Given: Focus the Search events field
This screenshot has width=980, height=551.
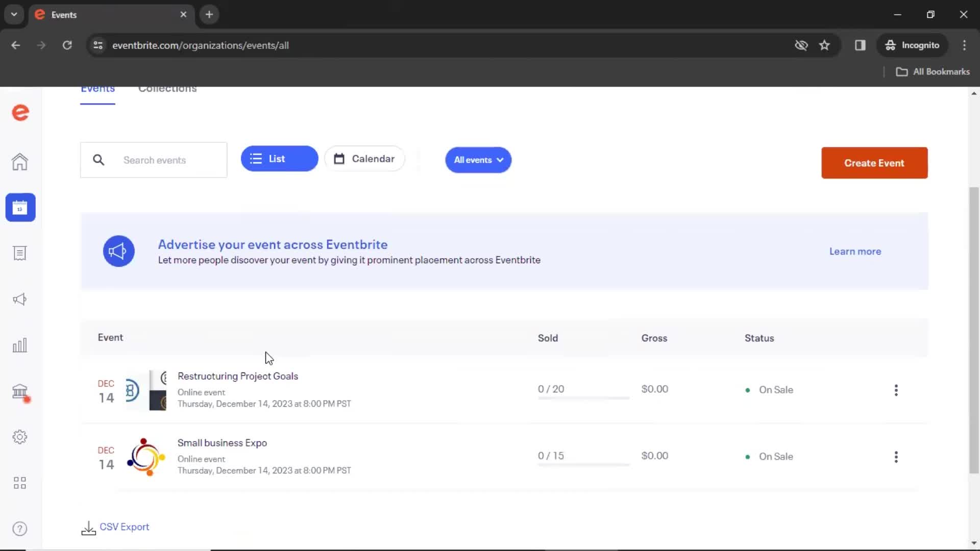Looking at the screenshot, I should coord(154,160).
